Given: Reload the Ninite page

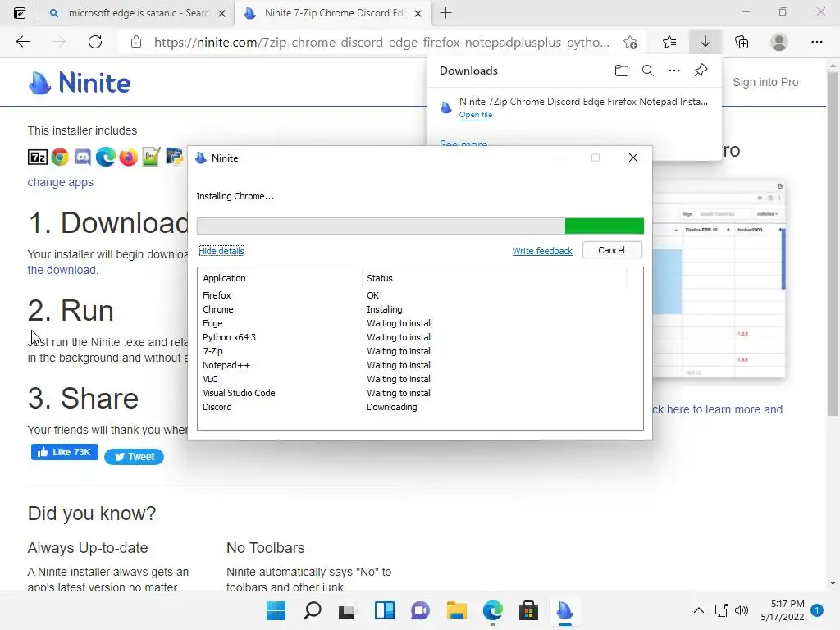Looking at the screenshot, I should (x=95, y=42).
